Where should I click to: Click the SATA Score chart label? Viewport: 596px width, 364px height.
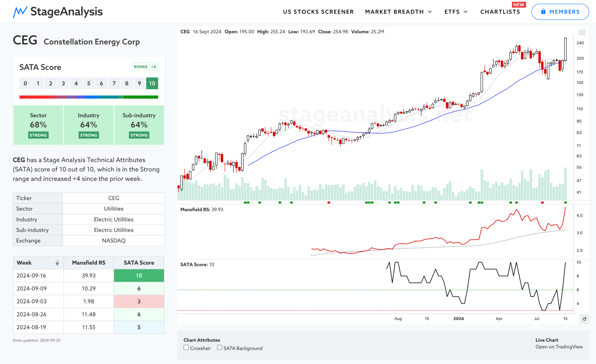point(197,265)
